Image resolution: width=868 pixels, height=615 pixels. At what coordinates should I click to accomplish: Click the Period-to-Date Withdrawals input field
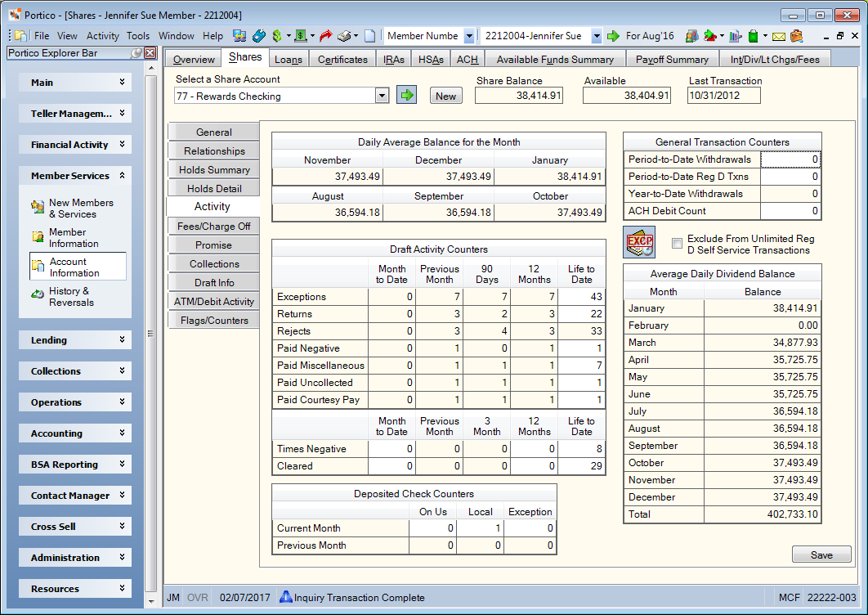[790, 159]
